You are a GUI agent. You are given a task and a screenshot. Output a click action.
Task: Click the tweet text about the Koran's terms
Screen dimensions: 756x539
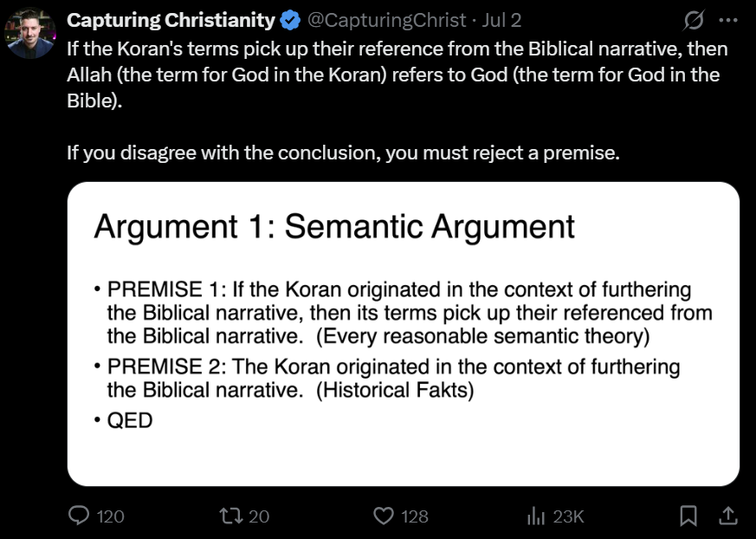397,74
